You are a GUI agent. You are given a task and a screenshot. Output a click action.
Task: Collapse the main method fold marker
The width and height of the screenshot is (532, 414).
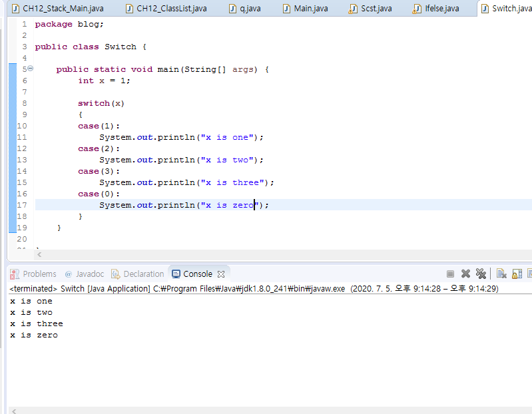point(30,69)
